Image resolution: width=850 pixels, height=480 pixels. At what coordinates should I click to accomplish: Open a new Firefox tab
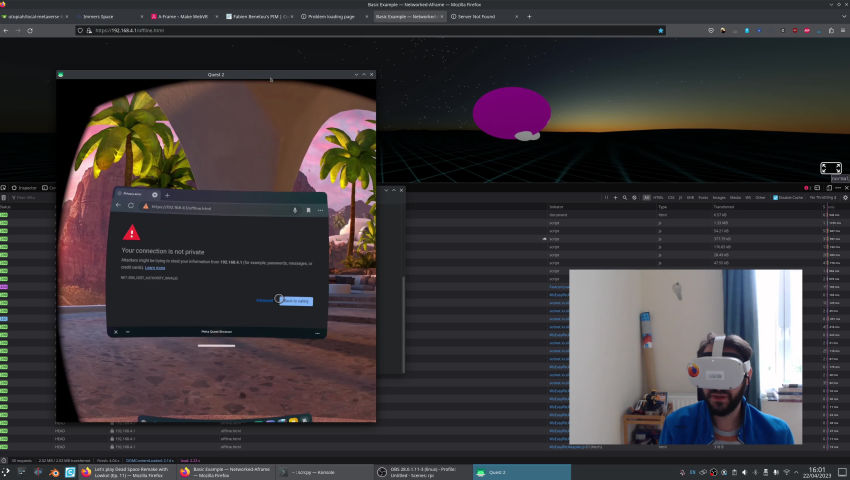tap(530, 17)
